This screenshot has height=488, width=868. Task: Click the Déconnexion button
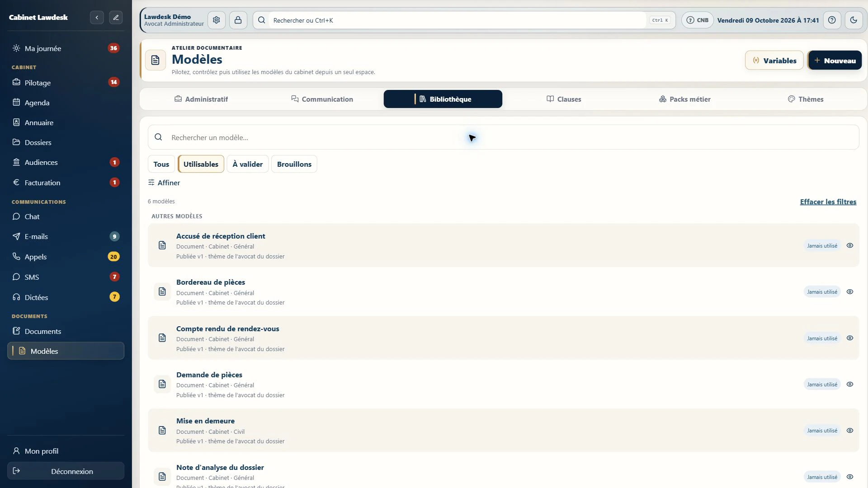coord(66,471)
